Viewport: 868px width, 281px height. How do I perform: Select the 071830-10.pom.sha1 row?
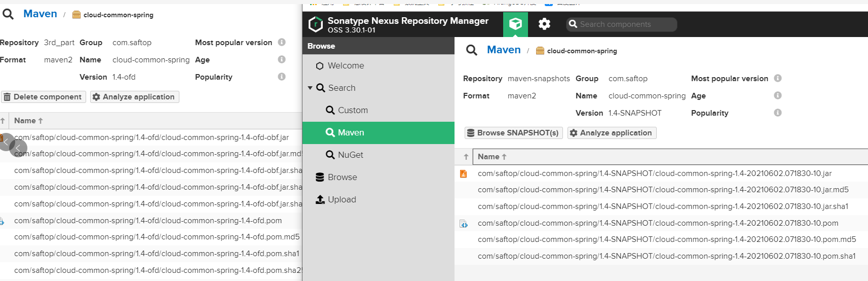coord(661,256)
